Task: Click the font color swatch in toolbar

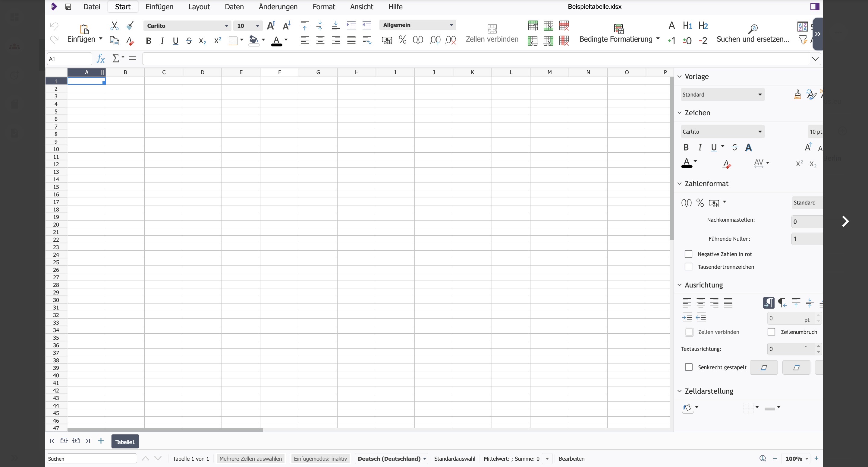Action: 276,41
